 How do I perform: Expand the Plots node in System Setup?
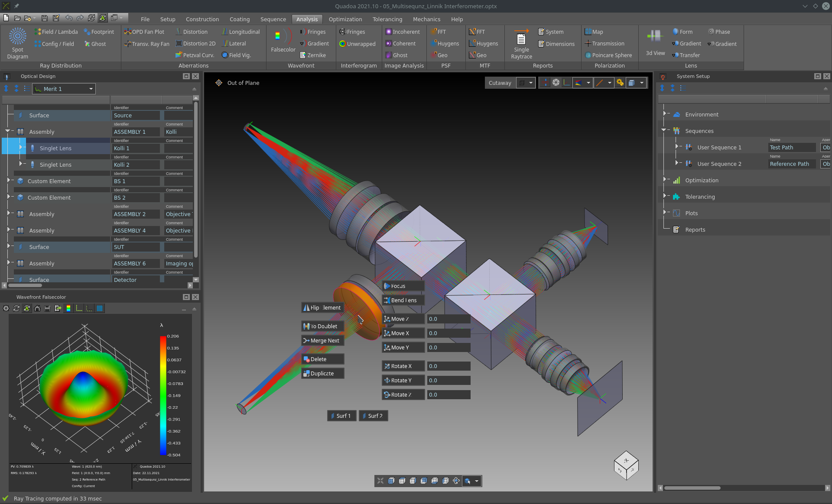coord(664,213)
